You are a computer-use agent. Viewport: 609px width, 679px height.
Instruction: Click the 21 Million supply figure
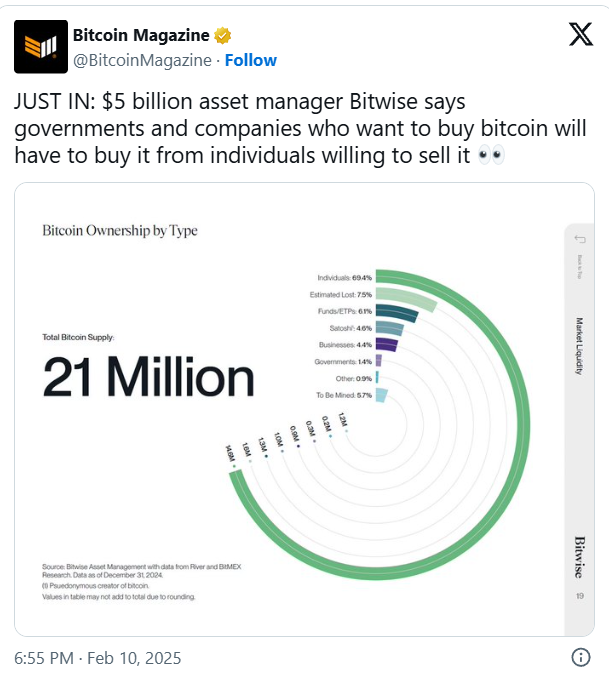tap(148, 378)
